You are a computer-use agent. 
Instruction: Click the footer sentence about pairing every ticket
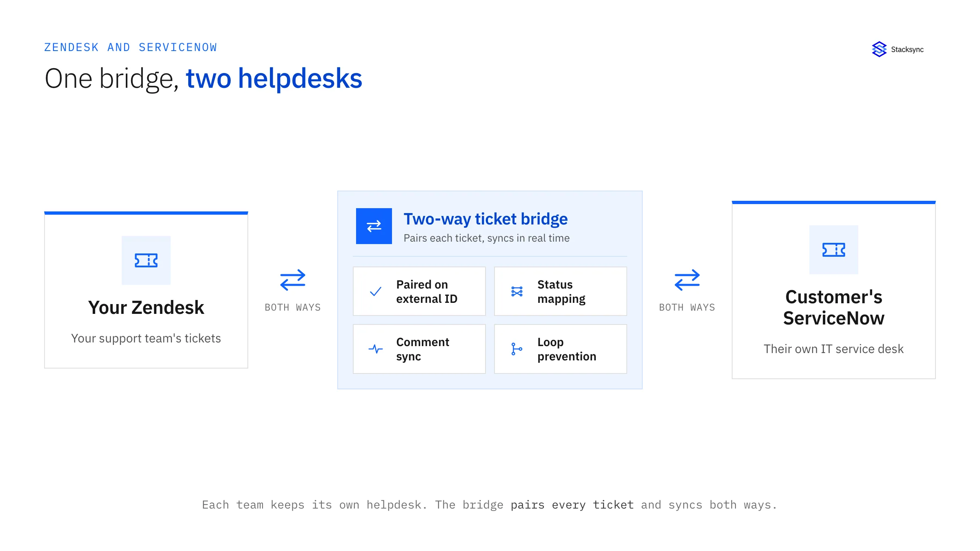click(490, 505)
